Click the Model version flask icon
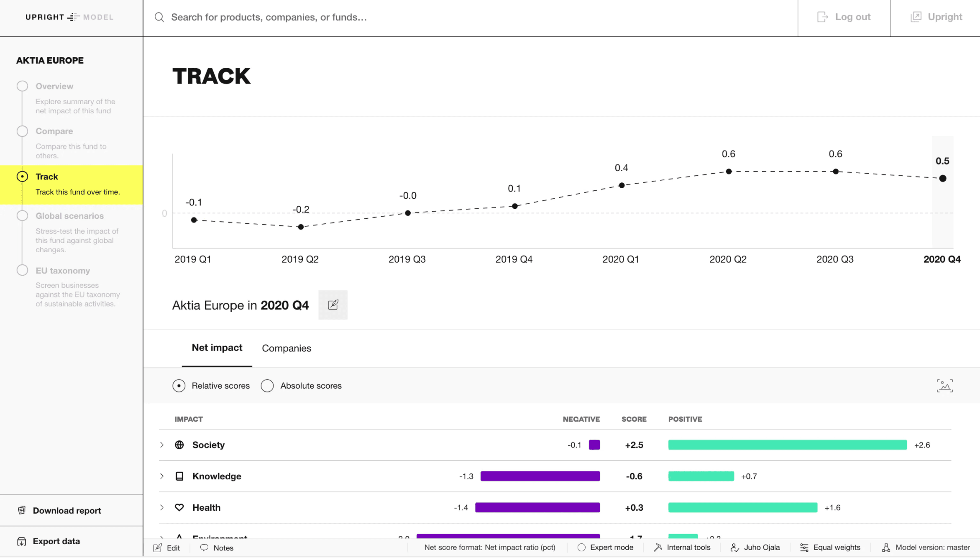Viewport: 980px width, 558px height. click(886, 548)
